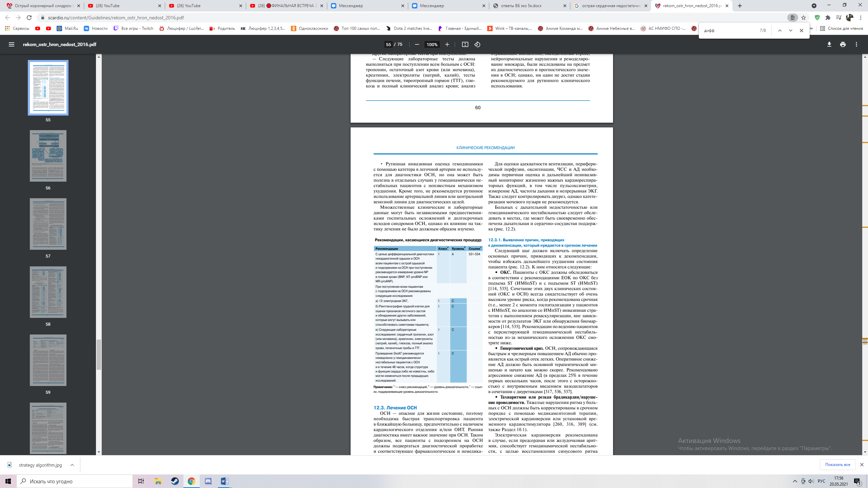Close the find bar

click(x=801, y=30)
